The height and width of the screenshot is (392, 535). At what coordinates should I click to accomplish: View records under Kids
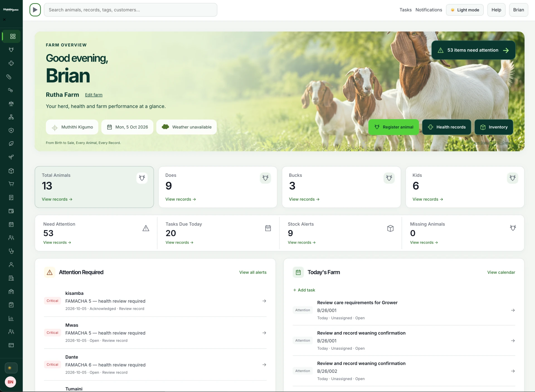[x=428, y=199]
